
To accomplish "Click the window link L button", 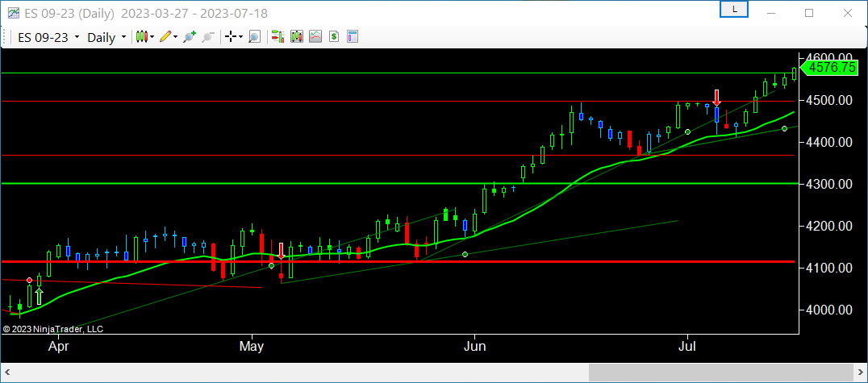I will (734, 9).
